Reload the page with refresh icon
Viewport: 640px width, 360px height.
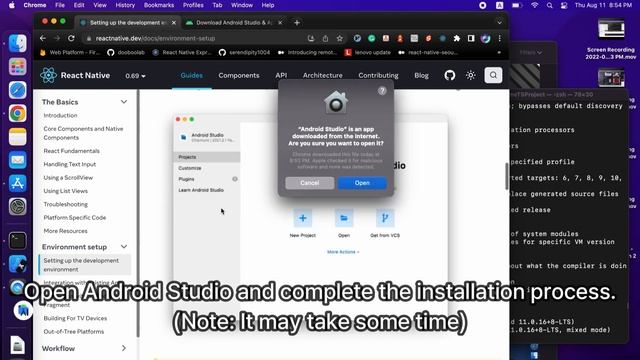pyautogui.click(x=71, y=38)
